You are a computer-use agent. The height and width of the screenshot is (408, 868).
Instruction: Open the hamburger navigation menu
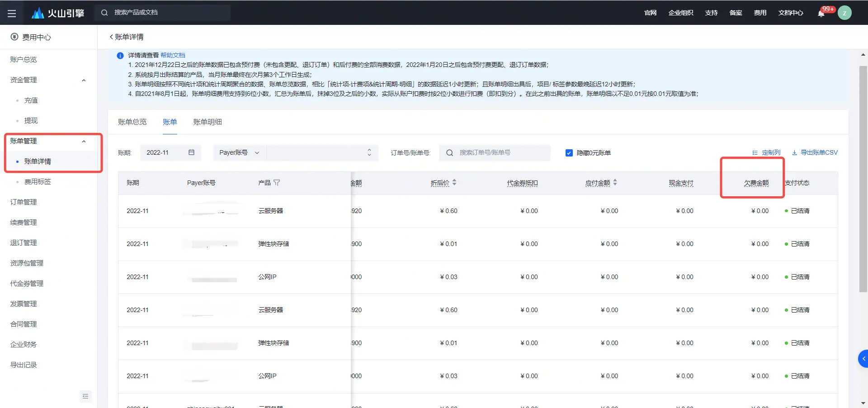coord(12,13)
